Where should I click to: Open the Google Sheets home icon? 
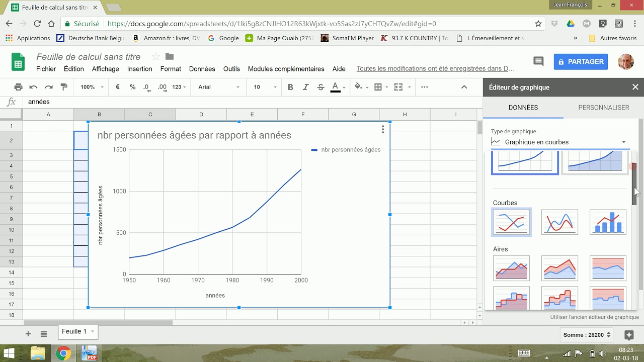18,62
